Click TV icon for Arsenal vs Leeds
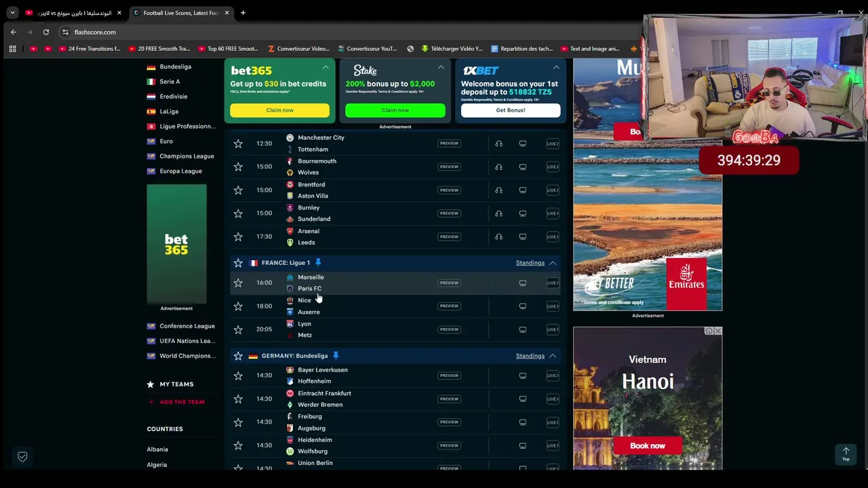 523,237
